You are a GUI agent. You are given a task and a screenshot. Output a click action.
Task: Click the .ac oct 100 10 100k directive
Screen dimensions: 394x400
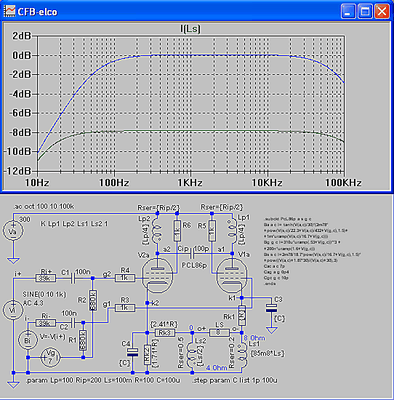point(44,207)
